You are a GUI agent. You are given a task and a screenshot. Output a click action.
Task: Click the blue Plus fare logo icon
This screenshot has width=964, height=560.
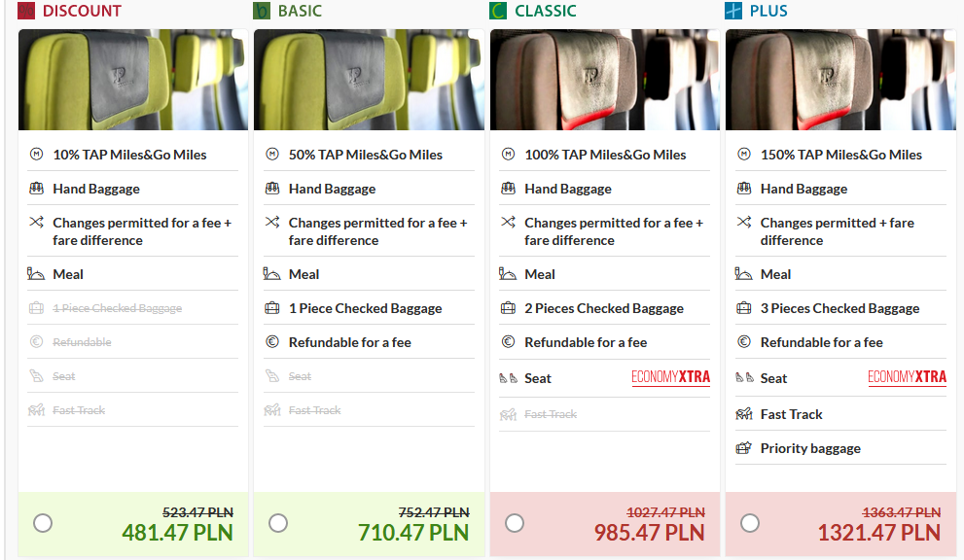pos(733,11)
